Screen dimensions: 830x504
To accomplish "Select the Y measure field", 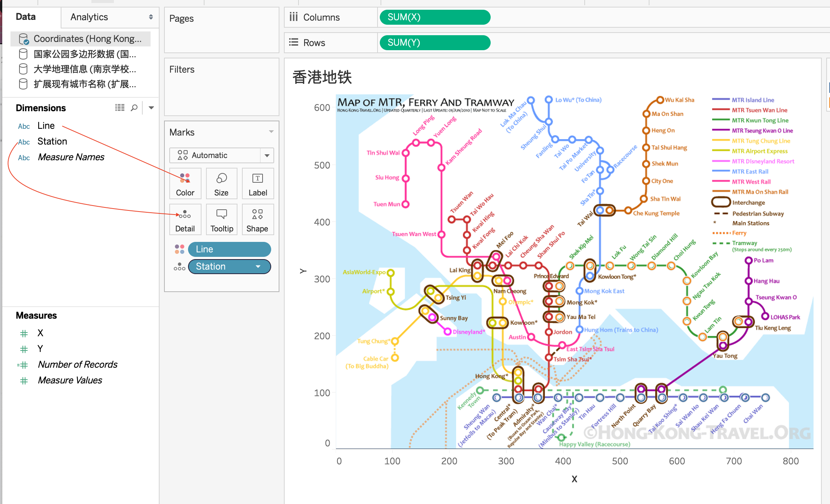I will coord(40,349).
